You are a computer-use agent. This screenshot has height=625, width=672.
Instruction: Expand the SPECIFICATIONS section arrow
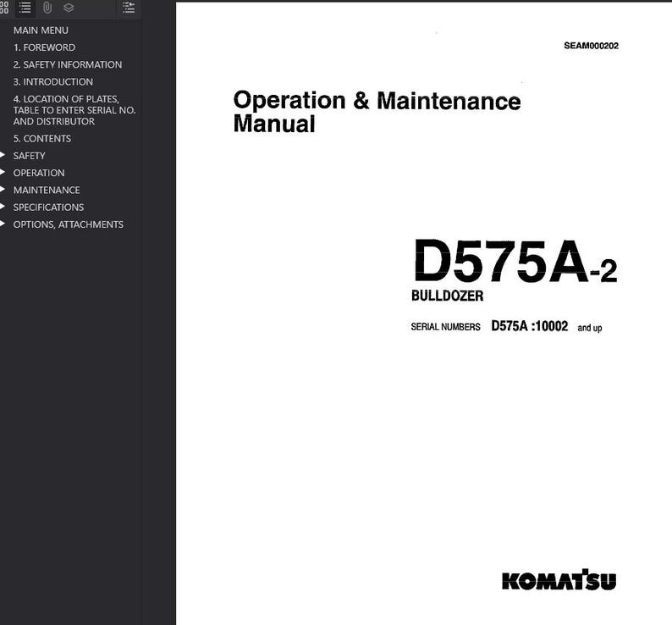(3, 207)
